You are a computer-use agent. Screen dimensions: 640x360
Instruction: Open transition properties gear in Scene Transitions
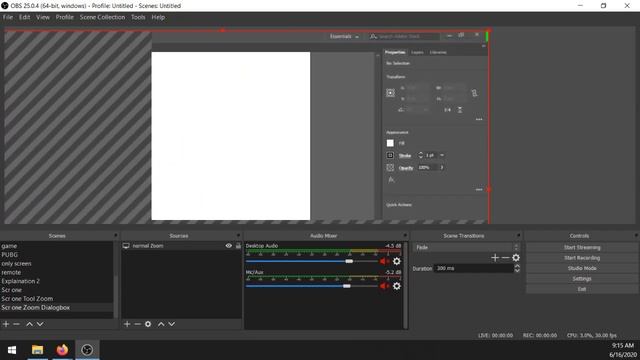[x=516, y=258]
